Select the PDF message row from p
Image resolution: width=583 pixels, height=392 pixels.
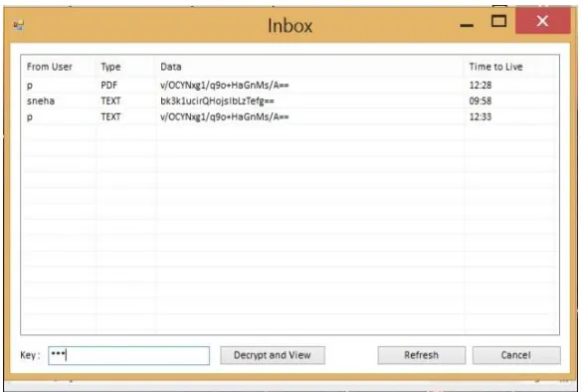click(x=291, y=86)
